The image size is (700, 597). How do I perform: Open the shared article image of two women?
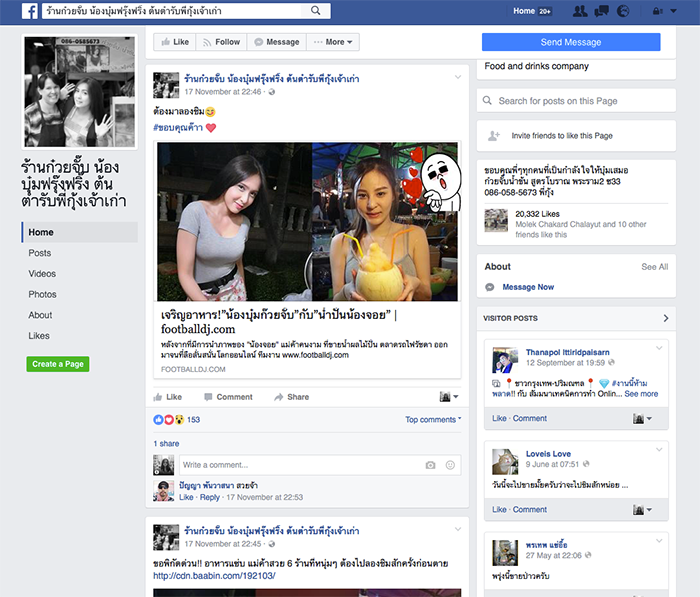307,221
